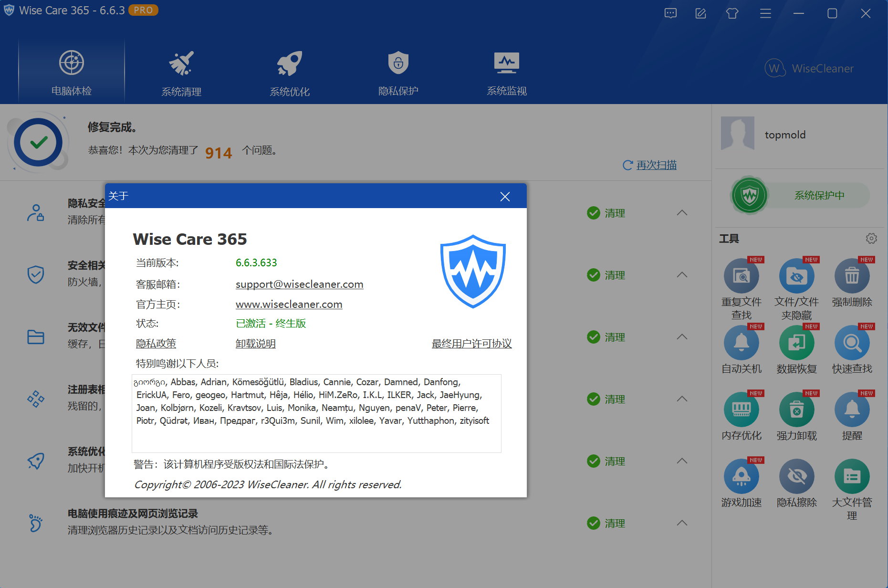Image resolution: width=888 pixels, height=588 pixels.
Task: Open 最终用户许可协议 EULA link
Action: point(471,344)
